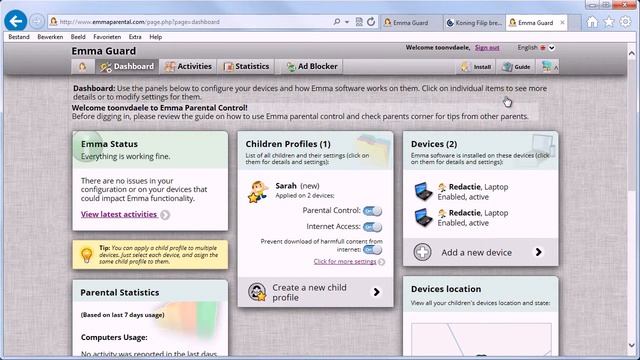640x360 pixels.
Task: Click the browser back arrow button
Action: click(16, 21)
